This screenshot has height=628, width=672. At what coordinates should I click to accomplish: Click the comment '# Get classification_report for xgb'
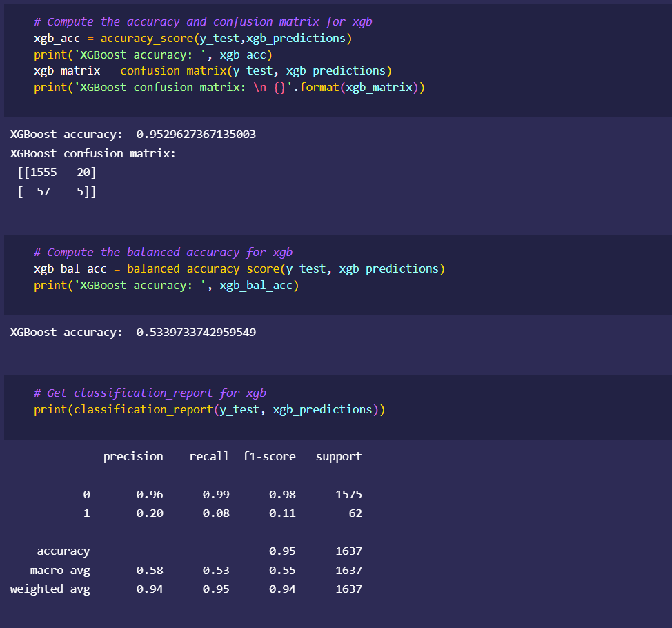point(150,393)
